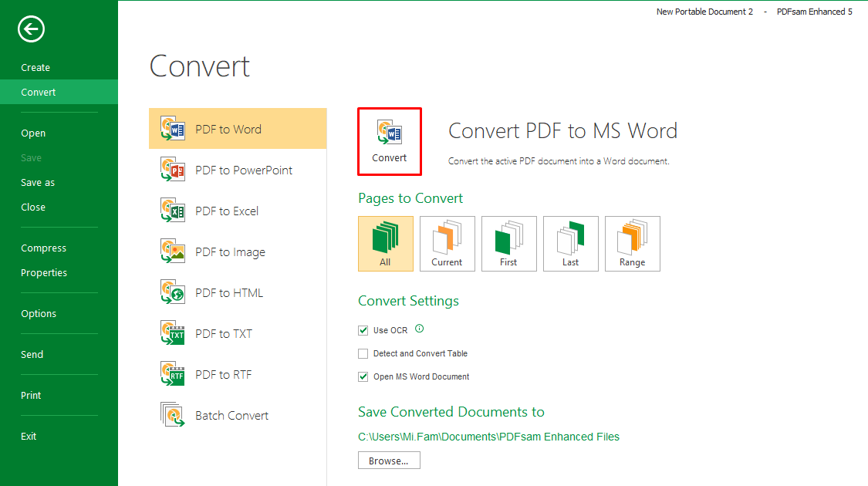Select the PDF to TXT icon
The height and width of the screenshot is (486, 868).
click(x=173, y=333)
